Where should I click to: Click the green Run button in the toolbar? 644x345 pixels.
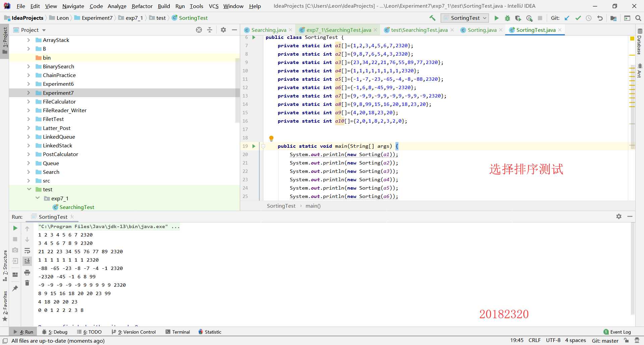click(496, 18)
